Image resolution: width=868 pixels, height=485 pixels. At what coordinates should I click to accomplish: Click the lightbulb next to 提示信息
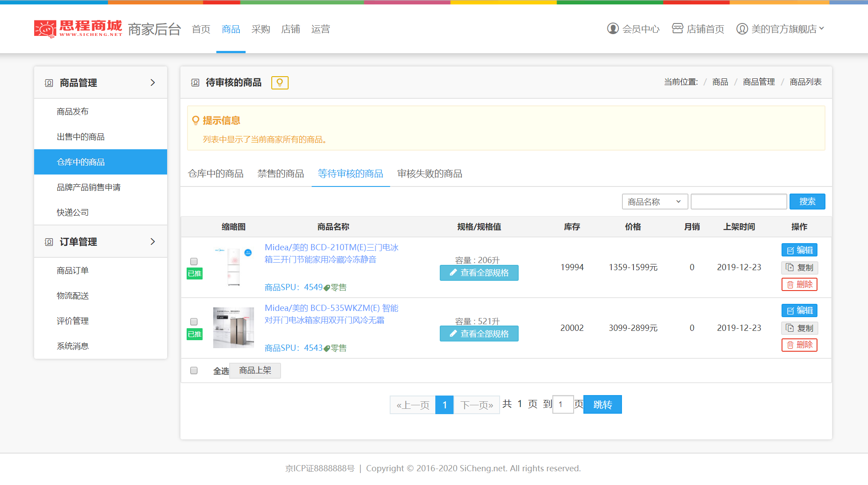point(195,120)
